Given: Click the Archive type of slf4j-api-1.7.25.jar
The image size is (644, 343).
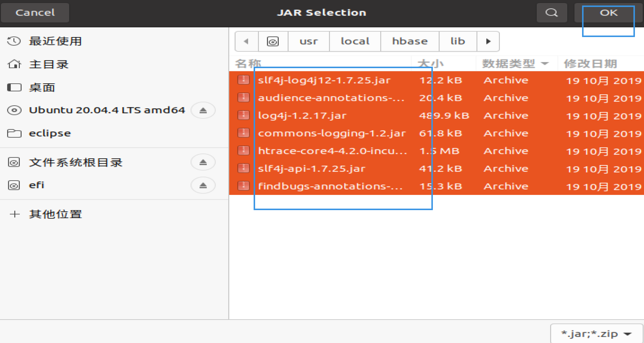Looking at the screenshot, I should 506,168.
